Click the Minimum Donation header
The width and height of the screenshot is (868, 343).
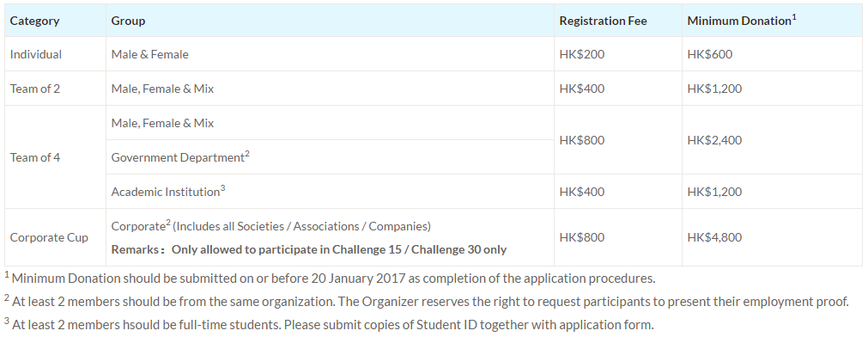tap(742, 21)
